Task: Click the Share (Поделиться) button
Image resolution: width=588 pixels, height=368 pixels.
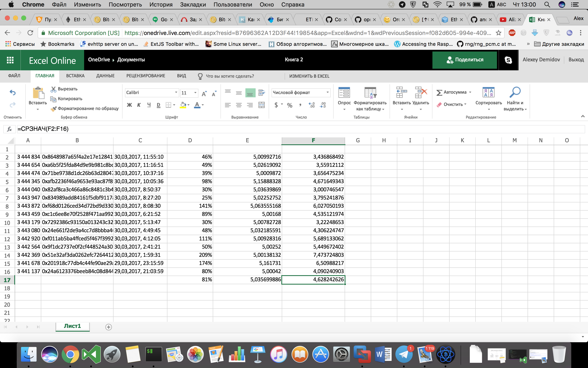Action: pos(464,60)
